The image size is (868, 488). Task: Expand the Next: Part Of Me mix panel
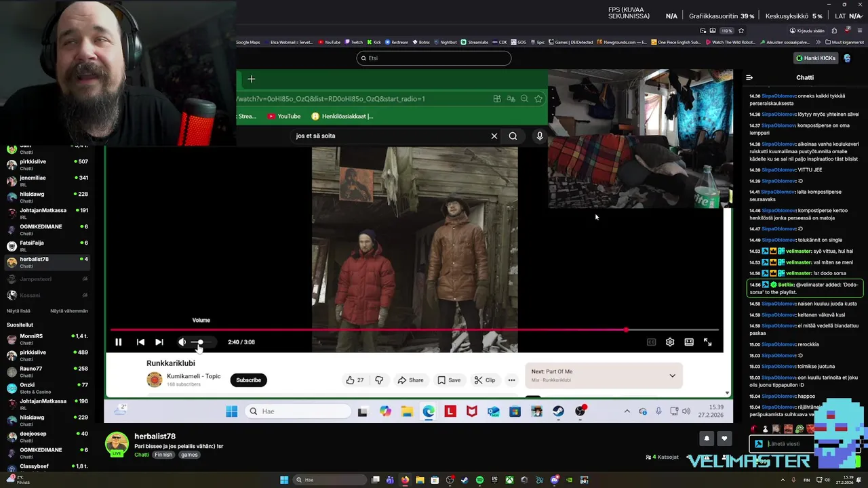tap(672, 375)
